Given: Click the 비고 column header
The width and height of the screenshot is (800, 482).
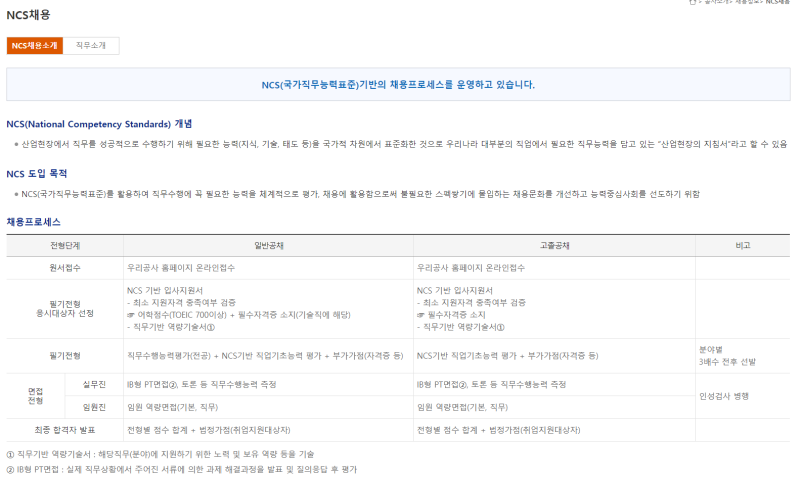Looking at the screenshot, I should [742, 245].
